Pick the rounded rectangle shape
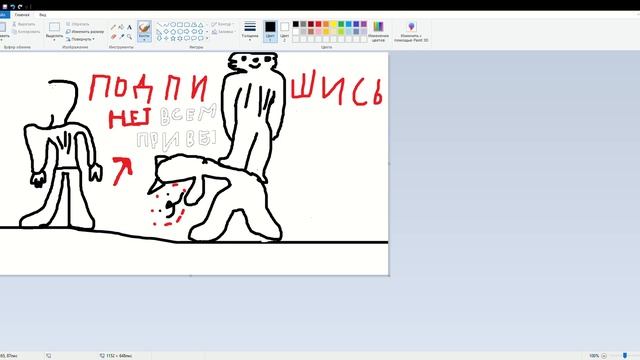The image size is (640, 360). point(187,24)
